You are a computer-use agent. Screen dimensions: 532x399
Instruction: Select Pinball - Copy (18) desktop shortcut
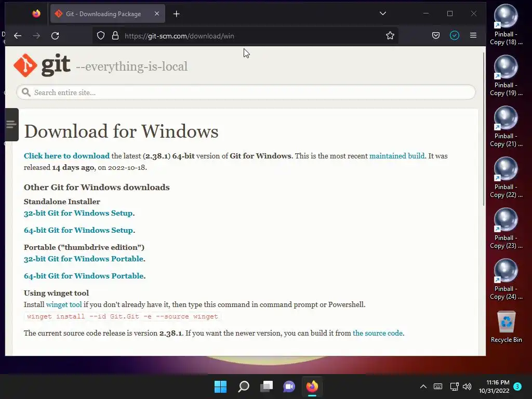pyautogui.click(x=506, y=24)
